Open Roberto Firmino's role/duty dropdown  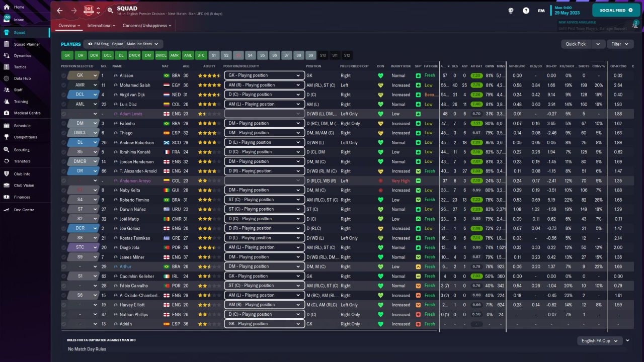(265, 200)
